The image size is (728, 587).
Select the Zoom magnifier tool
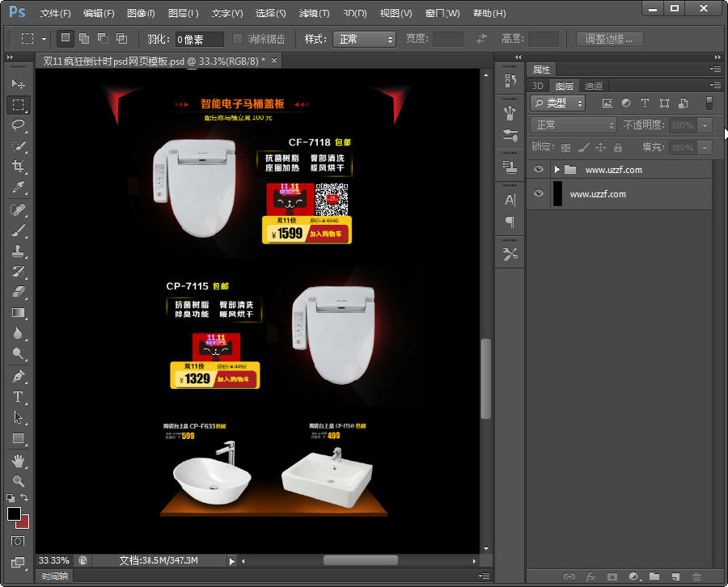18,481
